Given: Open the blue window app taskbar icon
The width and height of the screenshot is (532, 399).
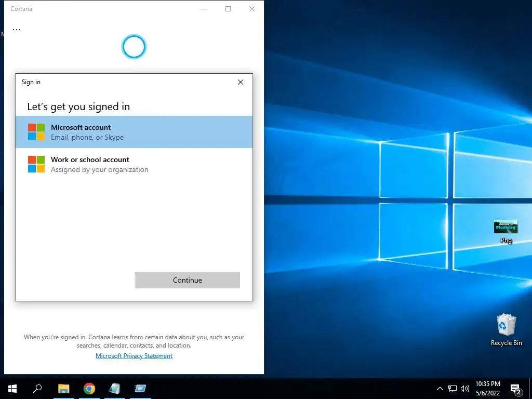Looking at the screenshot, I should (x=140, y=389).
